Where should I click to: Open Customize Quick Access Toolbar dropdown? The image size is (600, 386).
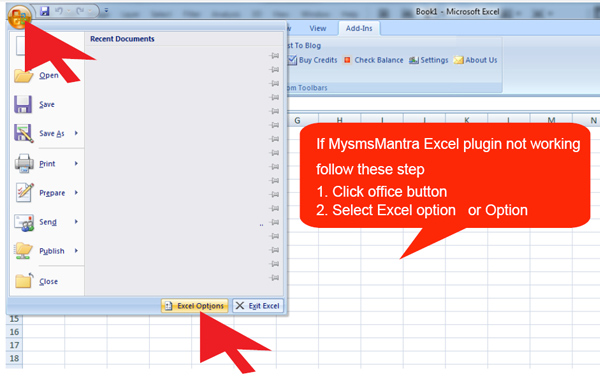106,11
